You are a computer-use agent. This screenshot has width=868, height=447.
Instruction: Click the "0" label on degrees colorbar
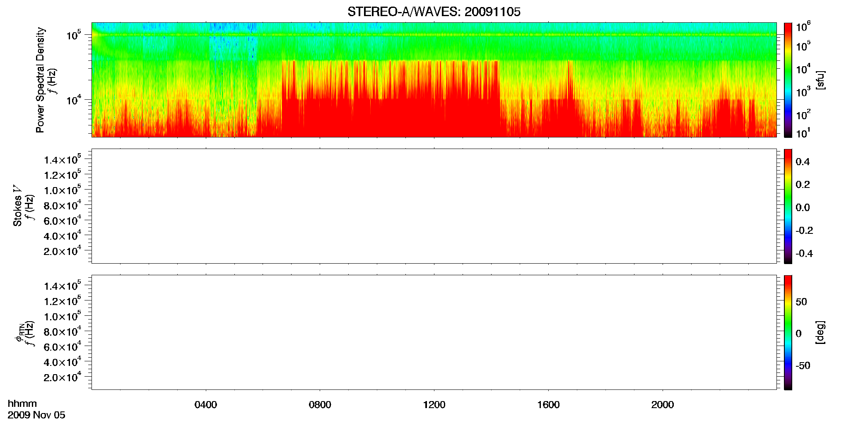point(799,333)
